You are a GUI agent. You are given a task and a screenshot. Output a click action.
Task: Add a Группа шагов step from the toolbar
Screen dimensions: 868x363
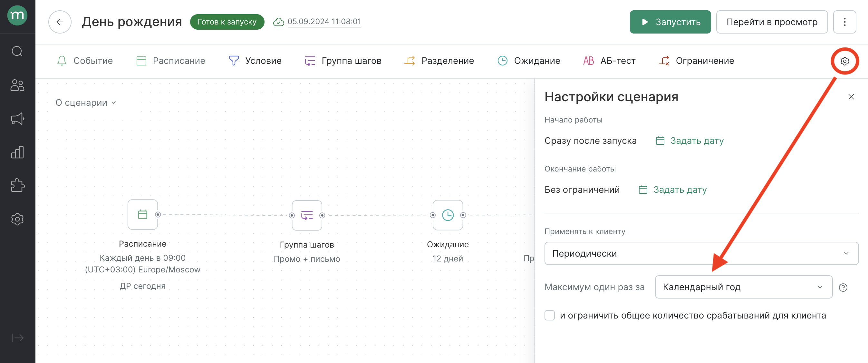pyautogui.click(x=343, y=61)
